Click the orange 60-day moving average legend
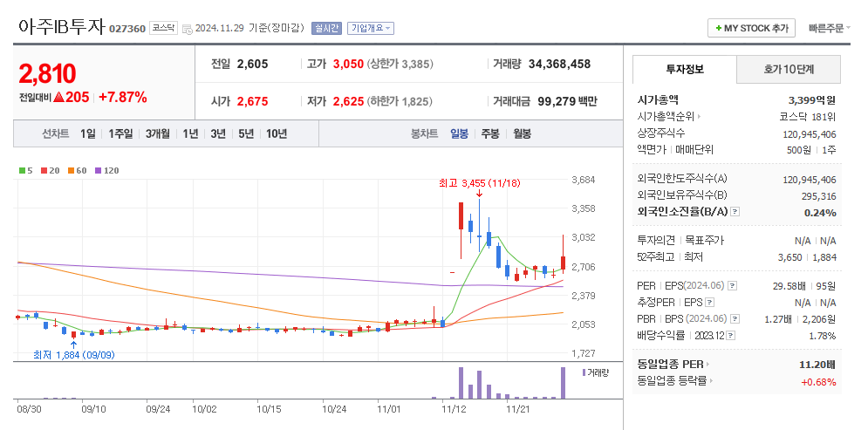The height and width of the screenshot is (430, 868). tap(77, 170)
